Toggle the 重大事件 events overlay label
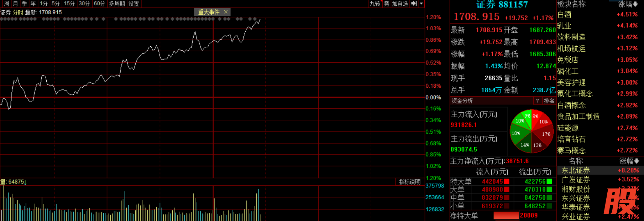 click(209, 12)
